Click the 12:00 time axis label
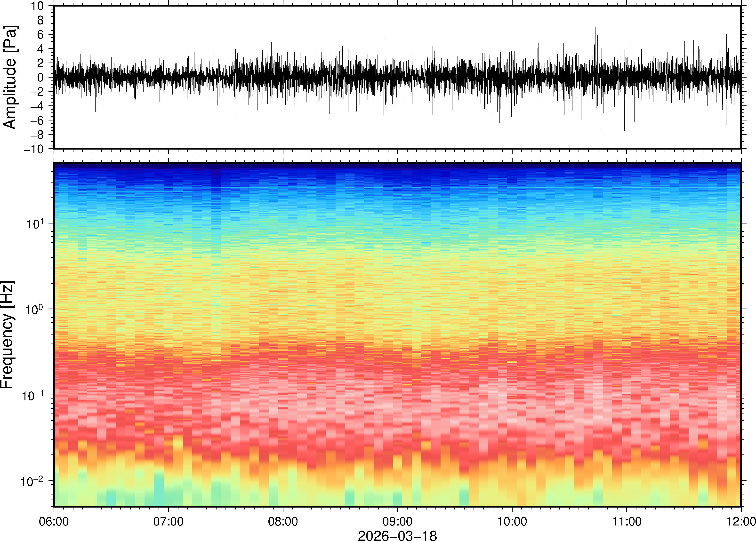 pyautogui.click(x=741, y=521)
